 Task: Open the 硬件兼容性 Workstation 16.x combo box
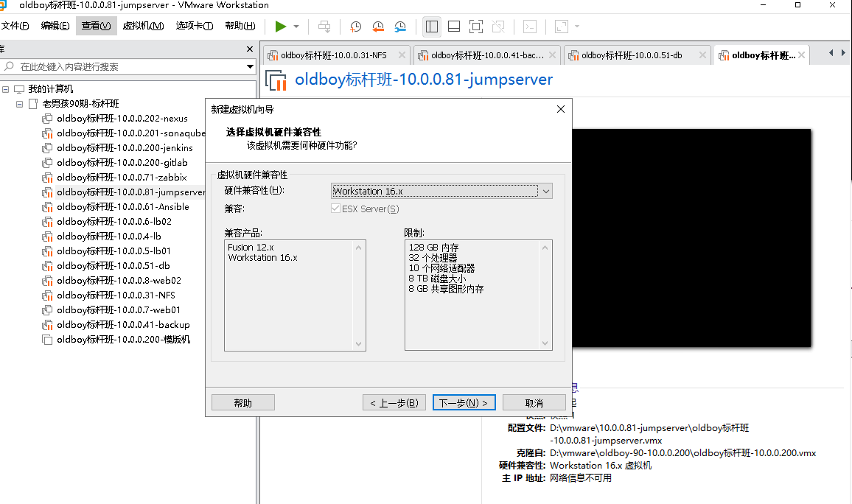point(441,191)
